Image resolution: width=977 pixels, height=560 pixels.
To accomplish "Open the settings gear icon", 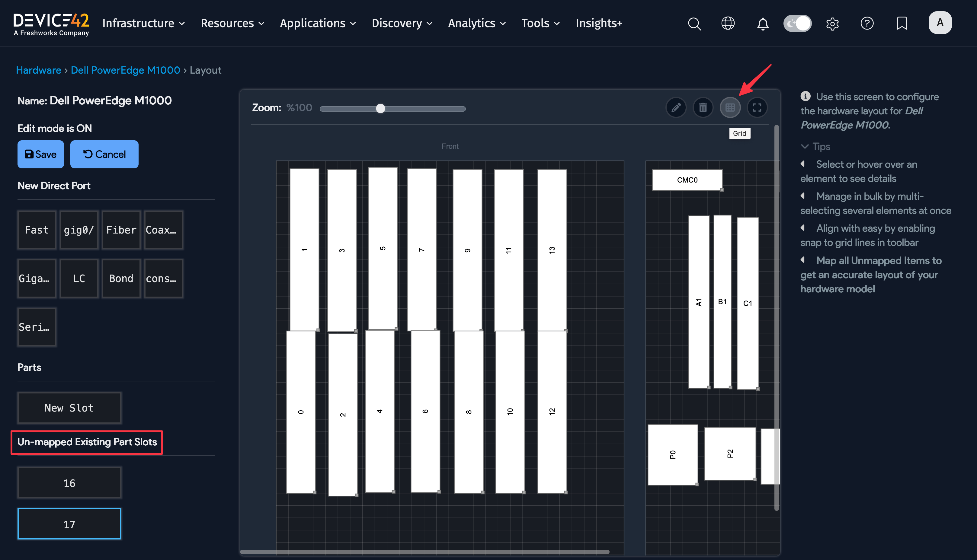I will click(832, 24).
